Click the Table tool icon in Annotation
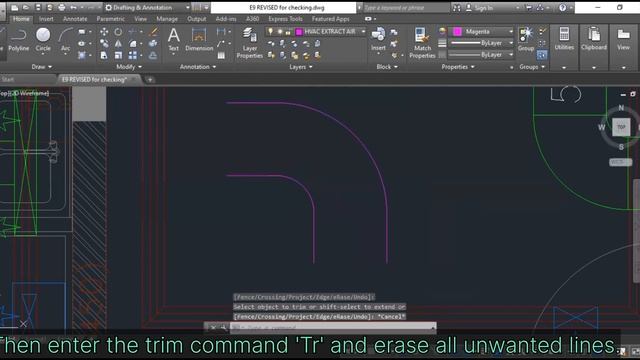 [x=221, y=55]
